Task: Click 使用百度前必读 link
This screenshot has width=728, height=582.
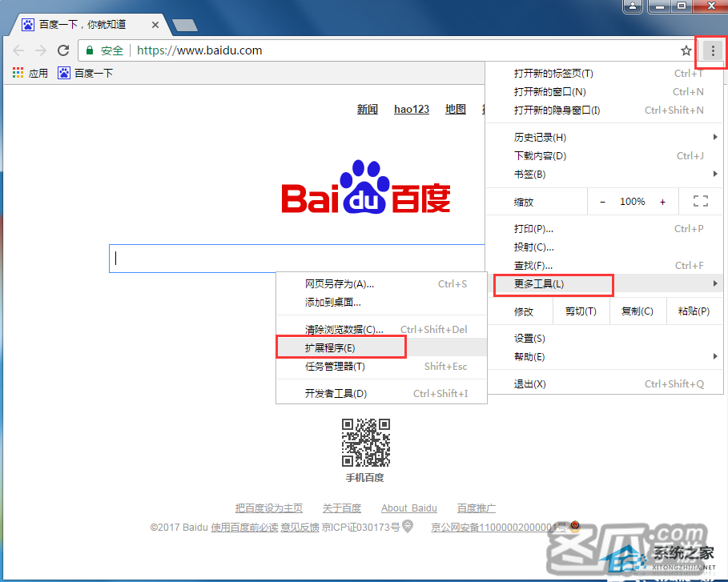Action: tap(245, 528)
